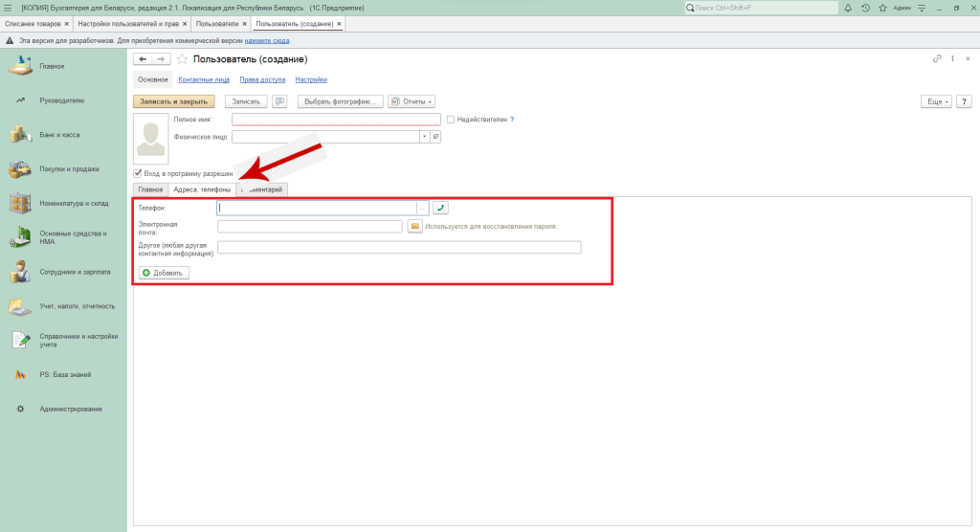Image resolution: width=980 pixels, height=532 pixels.
Task: Open the 'Еще' dropdown menu
Action: click(x=935, y=100)
